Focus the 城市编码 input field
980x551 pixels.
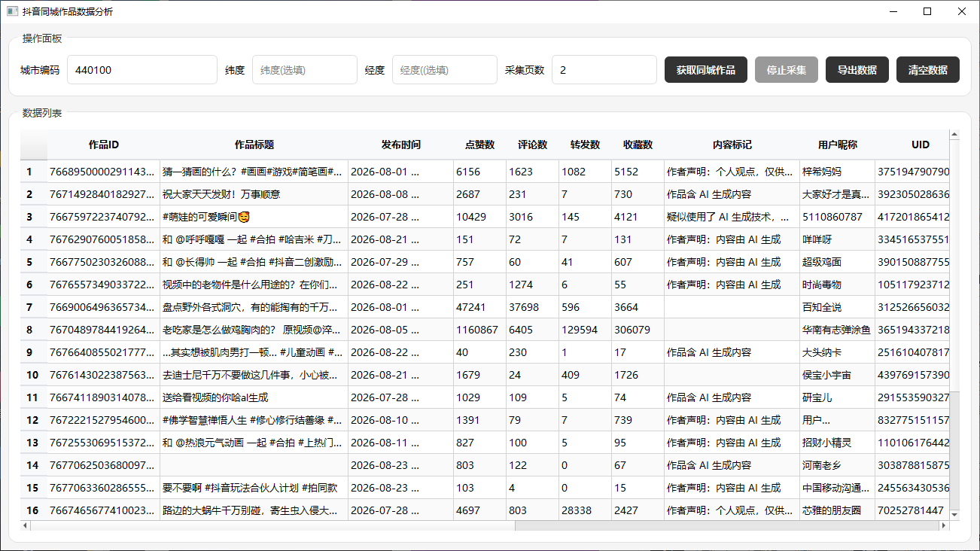tap(142, 70)
